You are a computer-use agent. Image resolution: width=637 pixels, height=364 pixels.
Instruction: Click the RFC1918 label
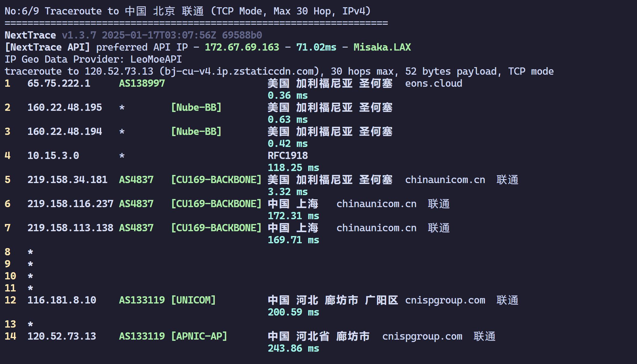288,156
